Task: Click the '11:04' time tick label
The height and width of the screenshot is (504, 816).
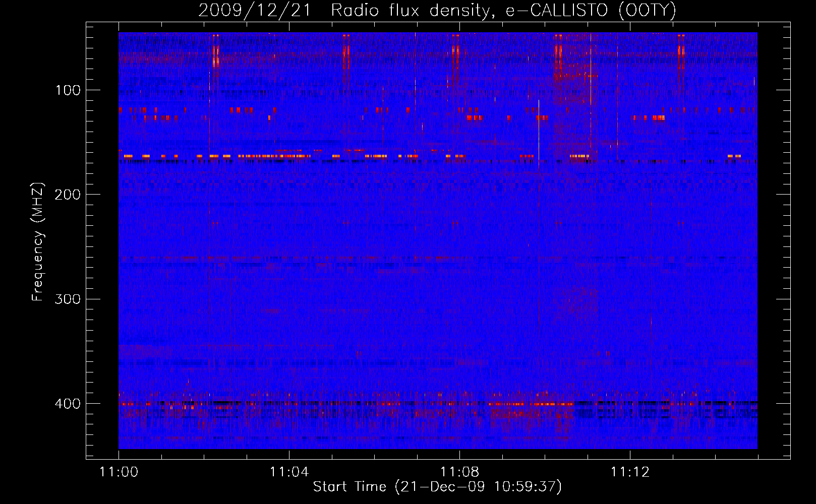Action: click(x=289, y=472)
